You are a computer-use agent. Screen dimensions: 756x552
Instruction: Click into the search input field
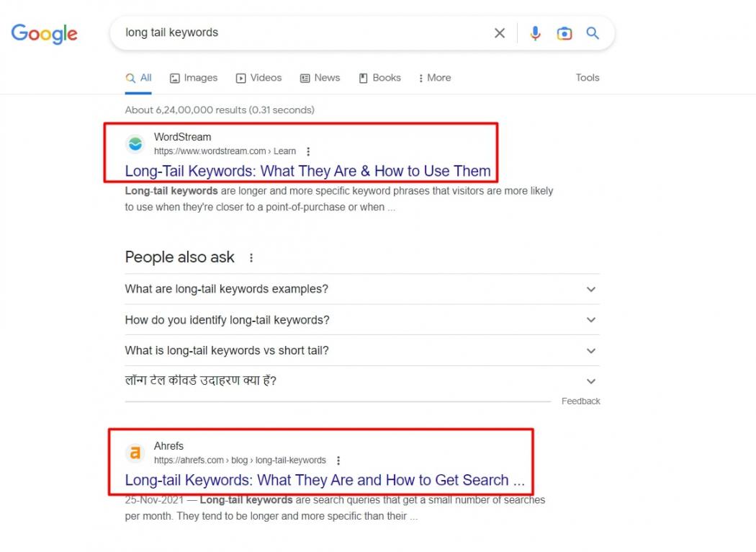[x=302, y=33]
